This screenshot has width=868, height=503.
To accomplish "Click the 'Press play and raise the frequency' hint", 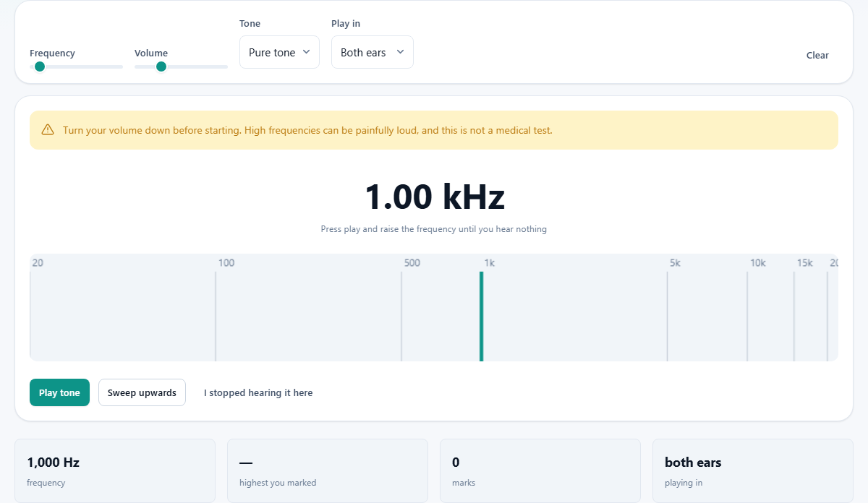I will [x=434, y=229].
